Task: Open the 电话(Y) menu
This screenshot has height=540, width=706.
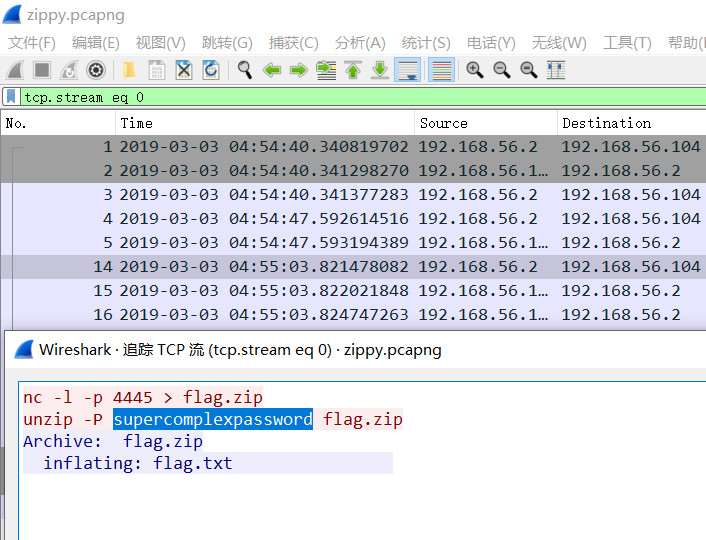Action: tap(491, 43)
